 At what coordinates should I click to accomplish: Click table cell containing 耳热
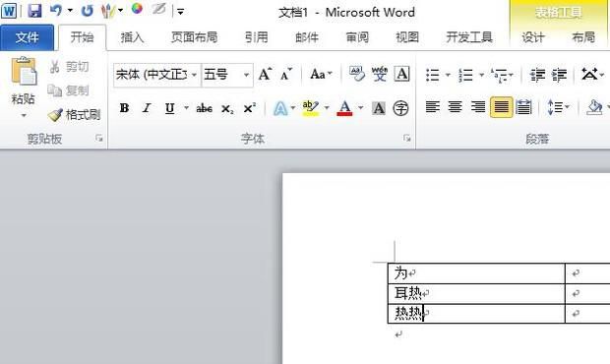pos(476,293)
